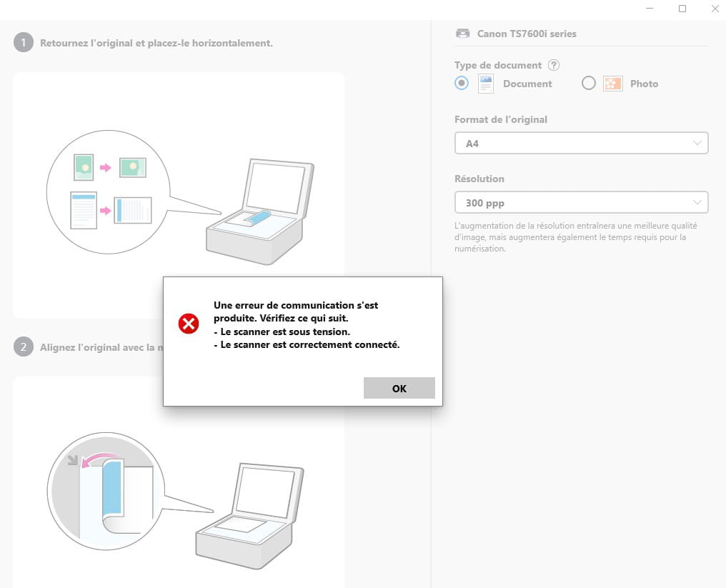The width and height of the screenshot is (726, 588).
Task: Click the Canon printer icon
Action: pyautogui.click(x=462, y=34)
